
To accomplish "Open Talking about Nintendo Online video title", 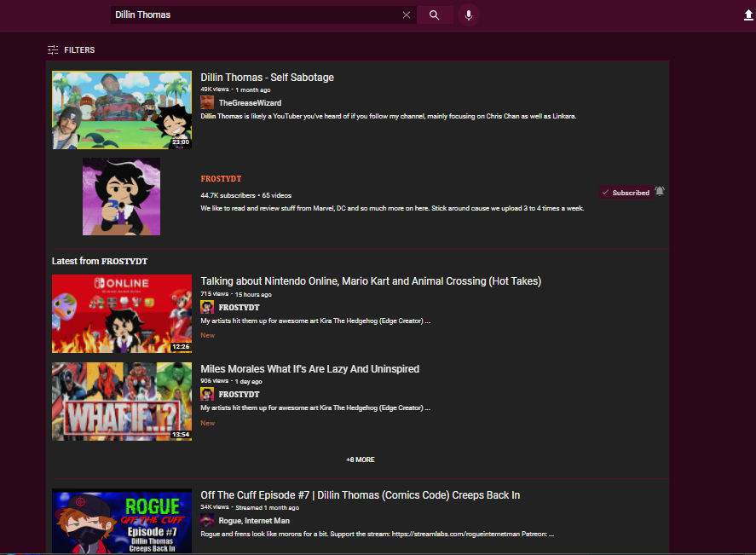I will point(371,281).
